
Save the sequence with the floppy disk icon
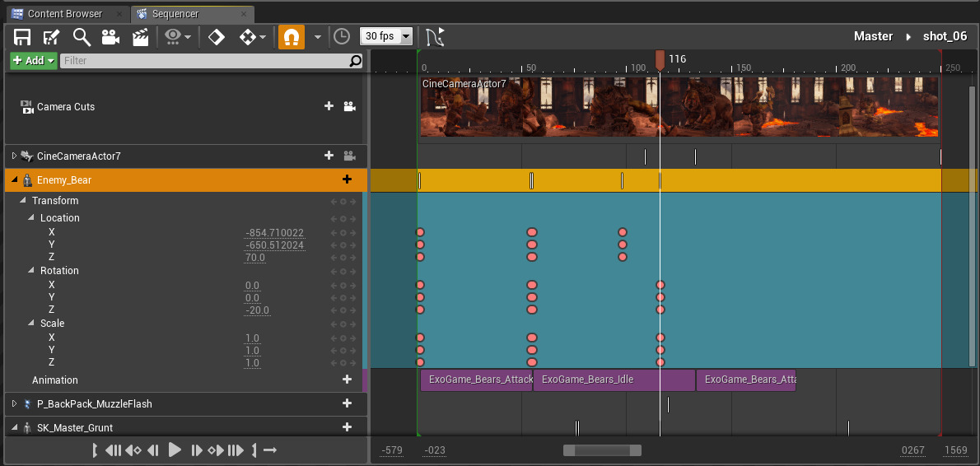coord(22,36)
